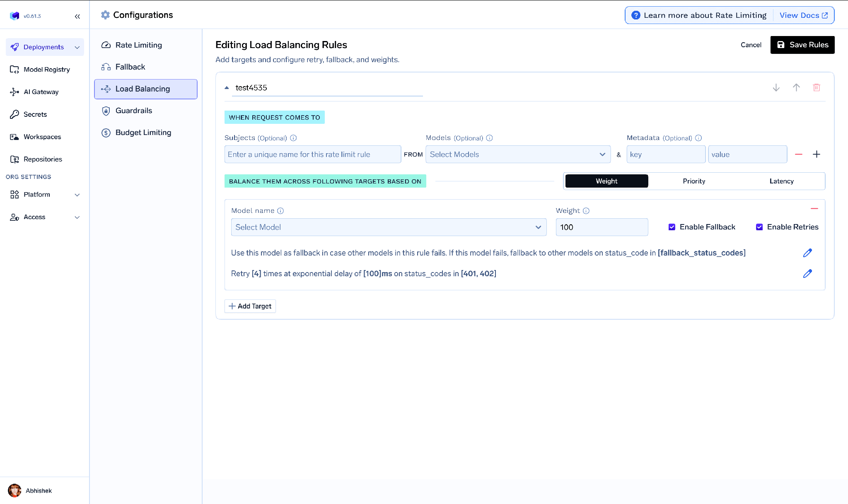This screenshot has height=504, width=848.
Task: Uncheck Enable Fallback checkbox
Action: tap(672, 227)
